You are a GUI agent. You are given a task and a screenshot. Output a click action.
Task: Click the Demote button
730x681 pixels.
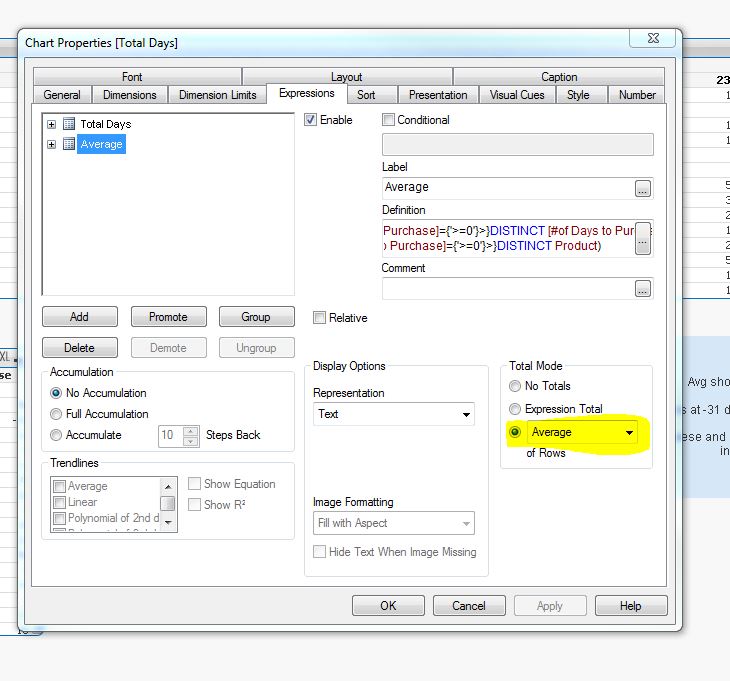pos(168,348)
